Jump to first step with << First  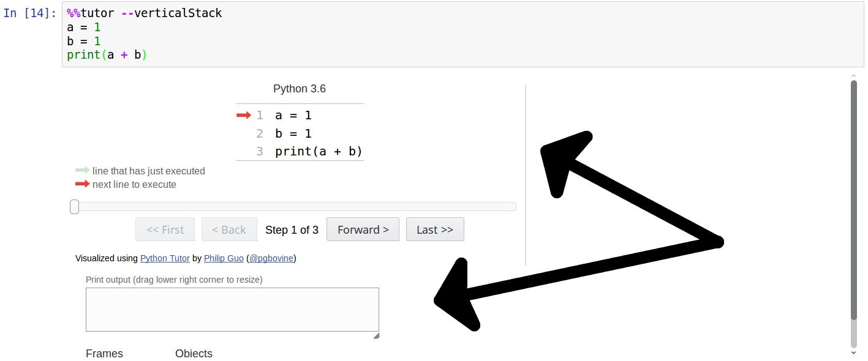pyautogui.click(x=165, y=229)
